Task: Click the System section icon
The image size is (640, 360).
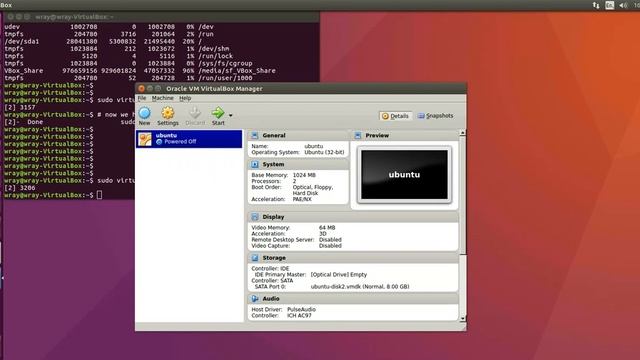Action: point(255,164)
